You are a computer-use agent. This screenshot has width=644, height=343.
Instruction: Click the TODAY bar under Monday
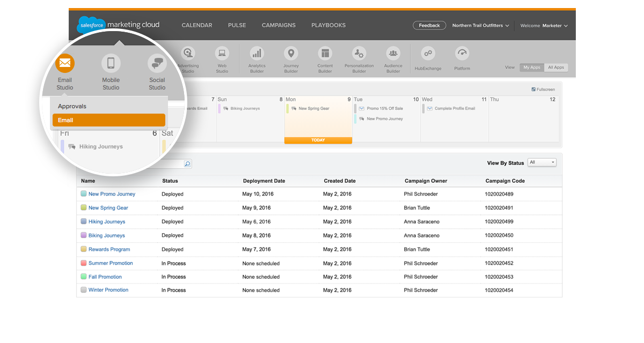pyautogui.click(x=318, y=140)
